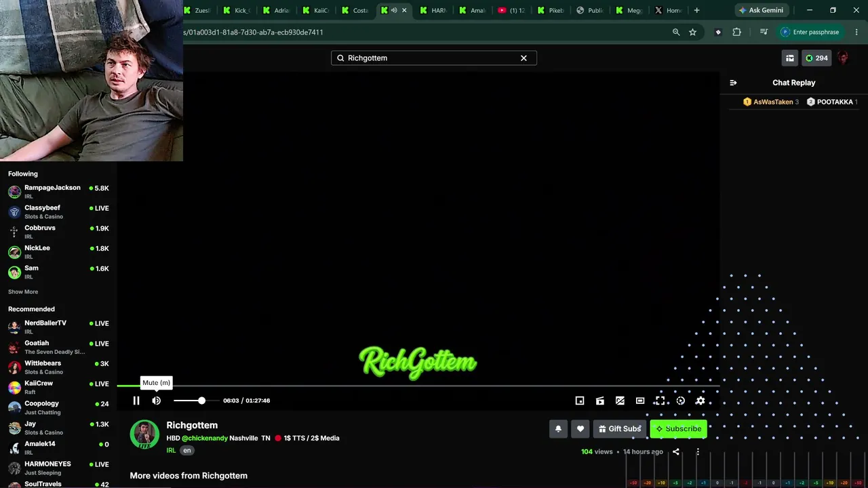Switch to the X Home browser tab
The width and height of the screenshot is (868, 488).
click(669, 10)
